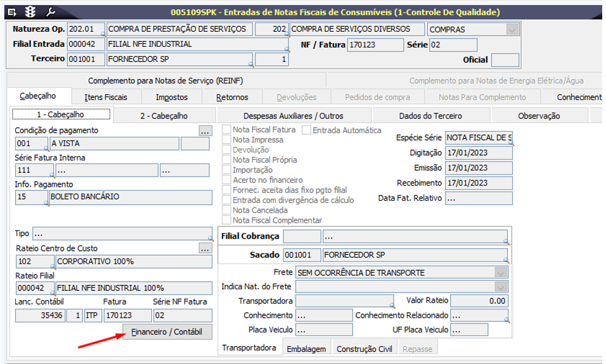Click the traffic light icon in title bar
The width and height of the screenshot is (606, 364).
pyautogui.click(x=30, y=12)
